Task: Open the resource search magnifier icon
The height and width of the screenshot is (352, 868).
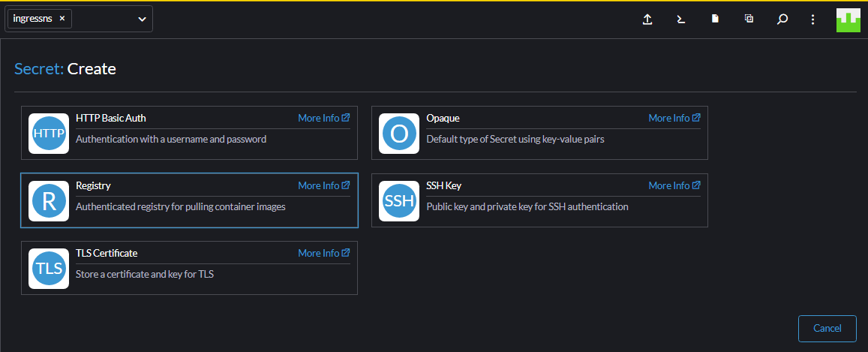Action: point(782,20)
